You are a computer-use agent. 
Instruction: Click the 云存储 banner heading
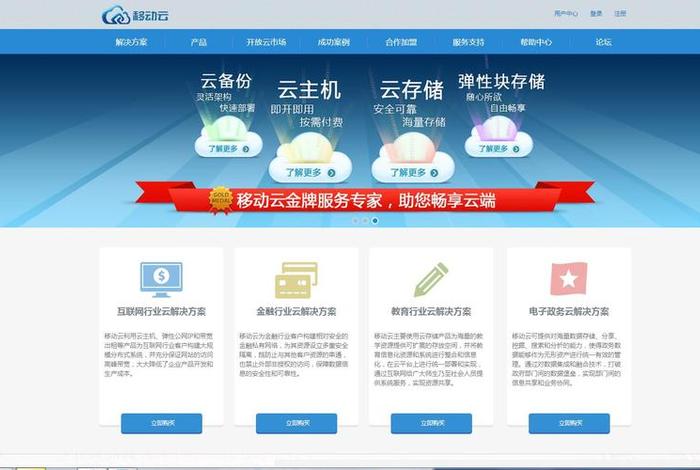coord(412,90)
